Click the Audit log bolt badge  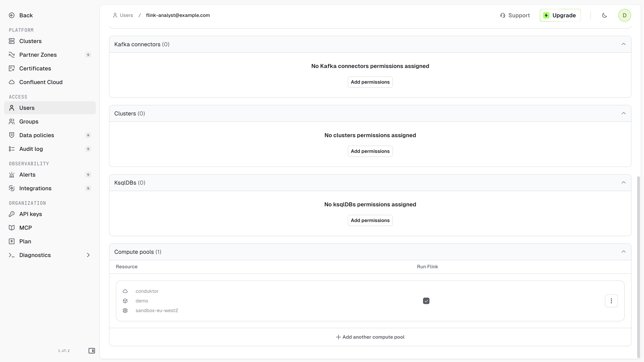click(x=88, y=149)
